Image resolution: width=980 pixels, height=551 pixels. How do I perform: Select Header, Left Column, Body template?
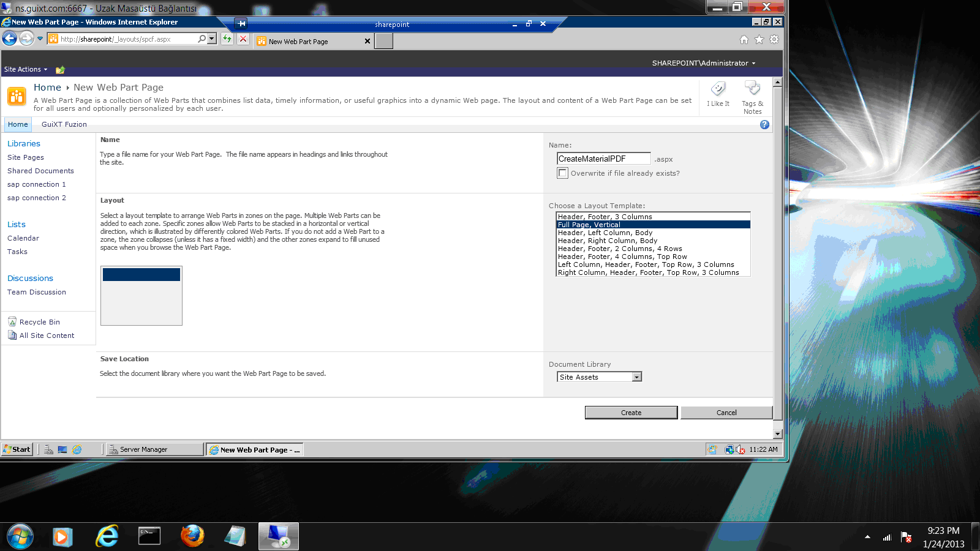click(653, 233)
